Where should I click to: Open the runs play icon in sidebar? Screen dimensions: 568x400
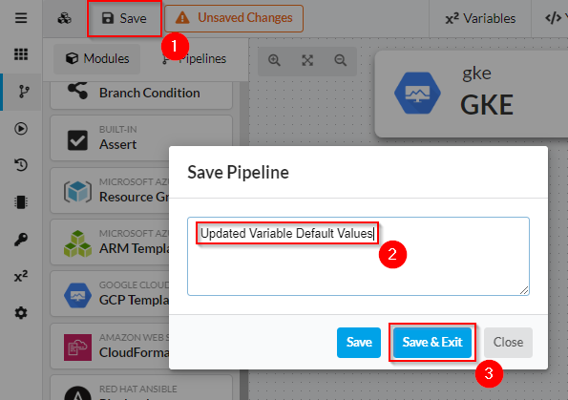[21, 129]
